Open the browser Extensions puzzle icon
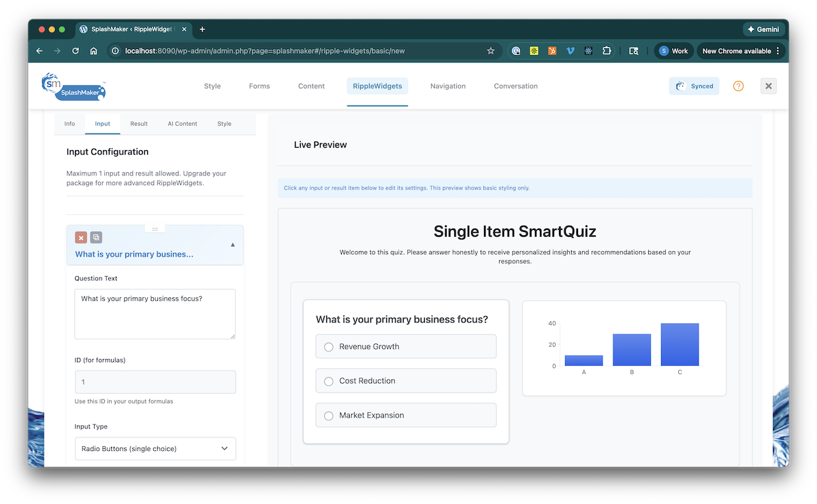This screenshot has height=504, width=817. pyautogui.click(x=606, y=51)
